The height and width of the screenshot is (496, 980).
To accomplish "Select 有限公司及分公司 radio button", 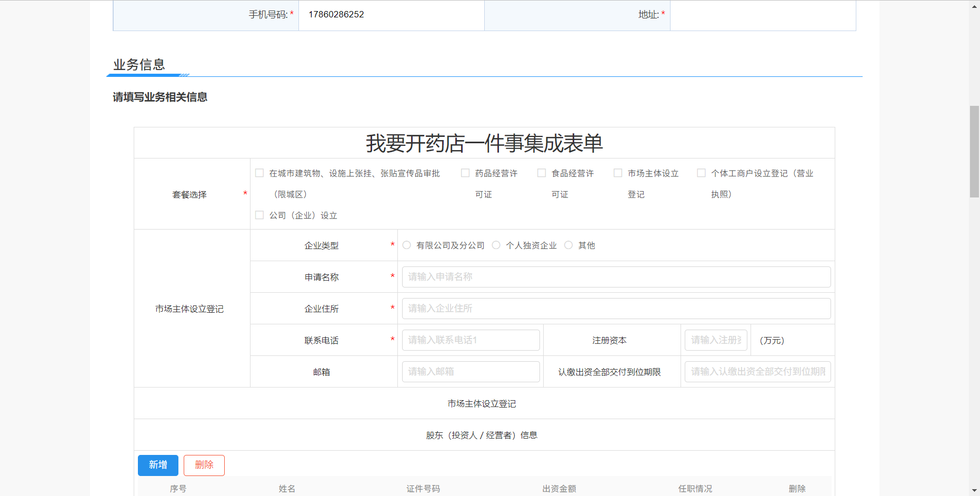I will pos(407,245).
